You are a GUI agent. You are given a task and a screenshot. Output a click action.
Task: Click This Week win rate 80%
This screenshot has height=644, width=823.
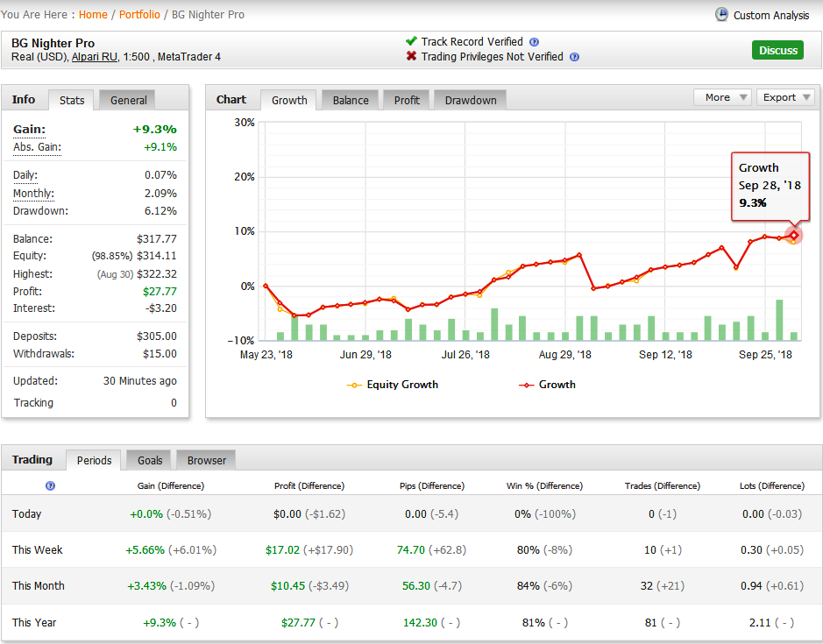(x=528, y=550)
